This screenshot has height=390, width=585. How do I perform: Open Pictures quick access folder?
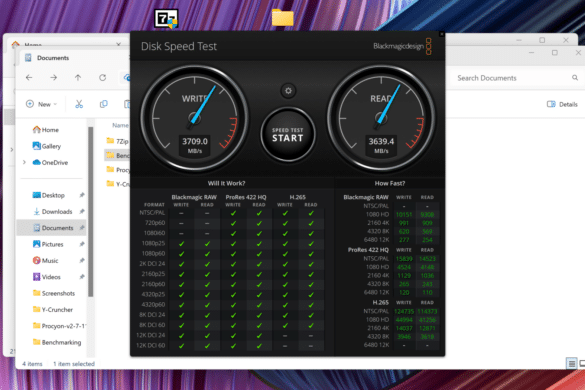click(x=48, y=244)
